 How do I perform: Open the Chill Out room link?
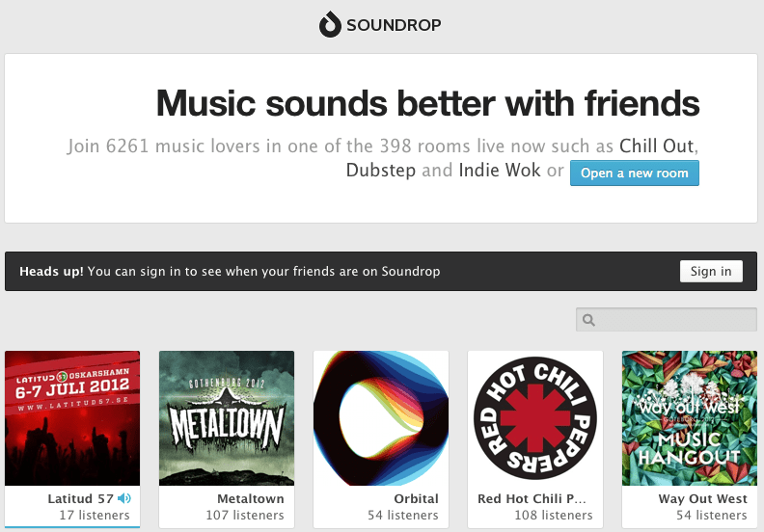tap(656, 146)
